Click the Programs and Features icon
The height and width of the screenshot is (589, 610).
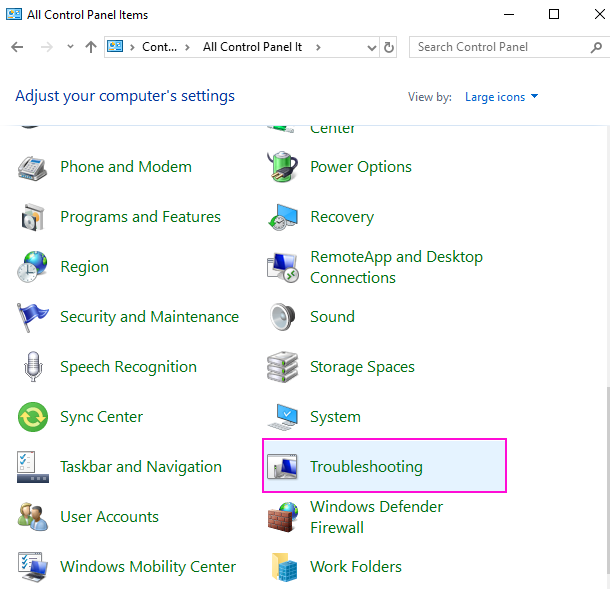tap(33, 217)
